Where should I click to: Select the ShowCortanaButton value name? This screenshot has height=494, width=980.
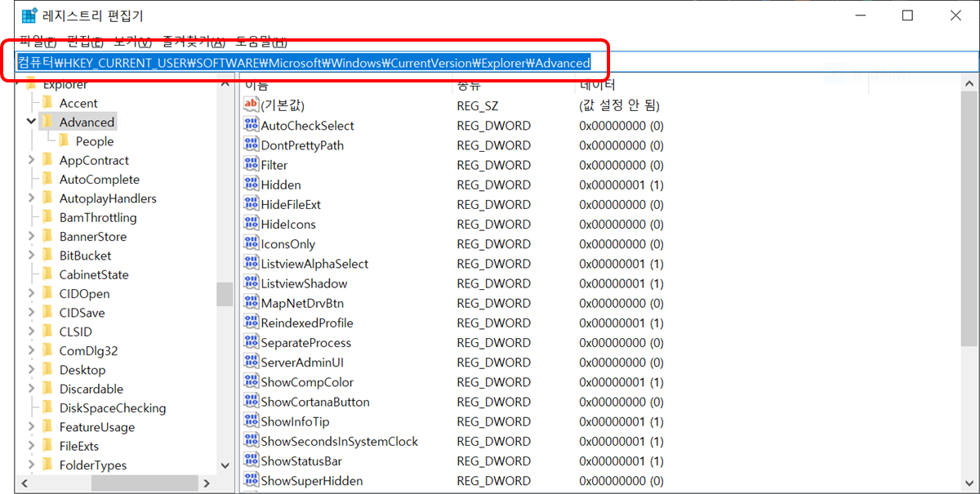(314, 402)
